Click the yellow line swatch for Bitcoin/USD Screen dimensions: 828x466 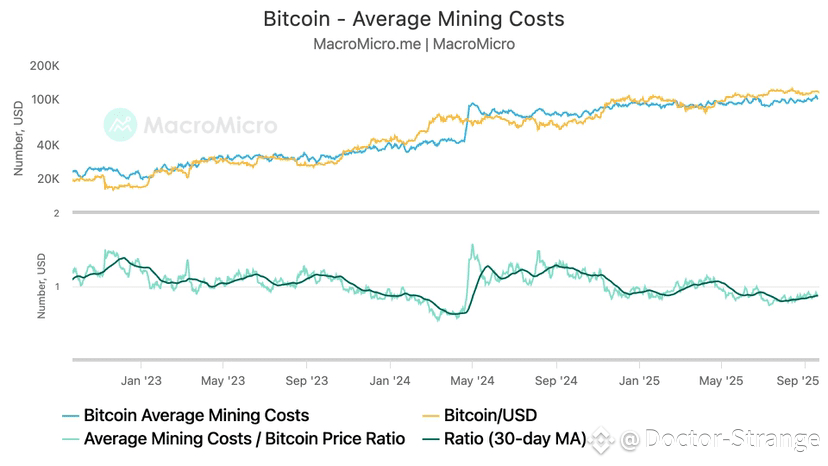(x=431, y=416)
